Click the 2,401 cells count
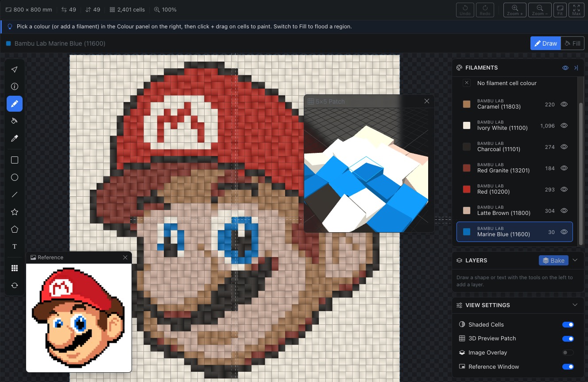 point(127,10)
